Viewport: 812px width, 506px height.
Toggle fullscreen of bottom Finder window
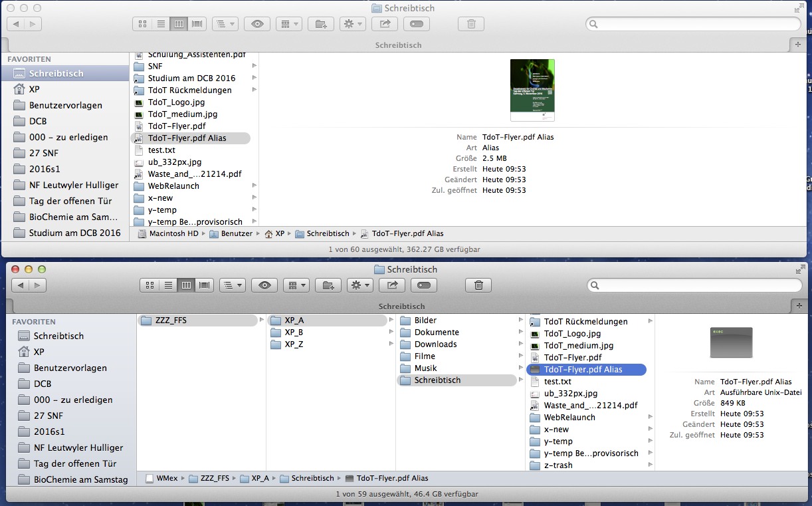pos(799,269)
